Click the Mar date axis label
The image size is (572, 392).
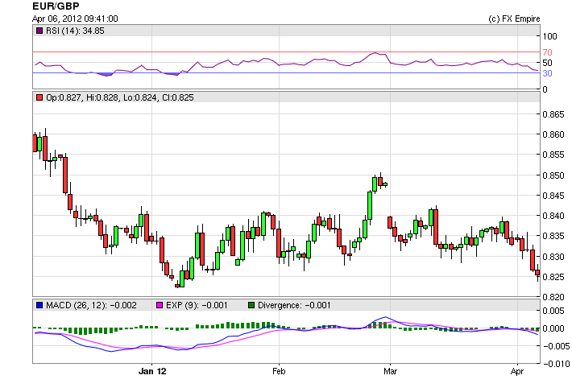391,371
